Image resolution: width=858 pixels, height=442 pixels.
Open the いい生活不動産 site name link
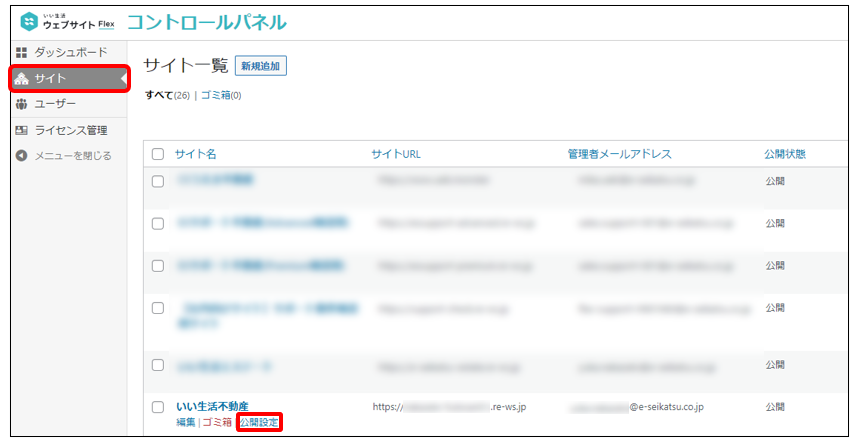click(211, 407)
